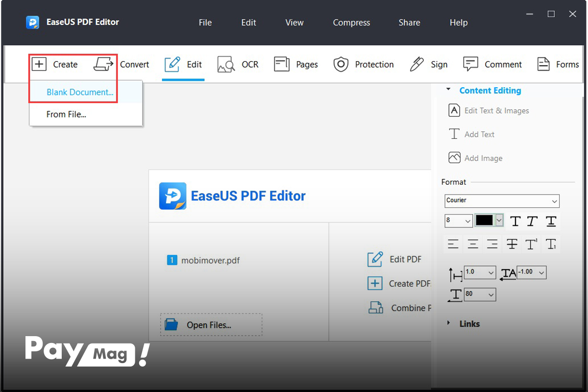Click the Open Files button
This screenshot has height=392, width=588.
[x=211, y=324]
